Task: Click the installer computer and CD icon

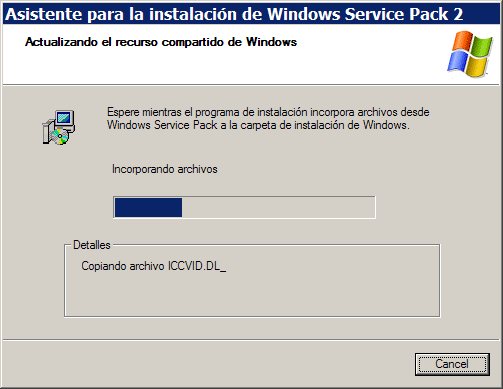Action: coord(59,127)
